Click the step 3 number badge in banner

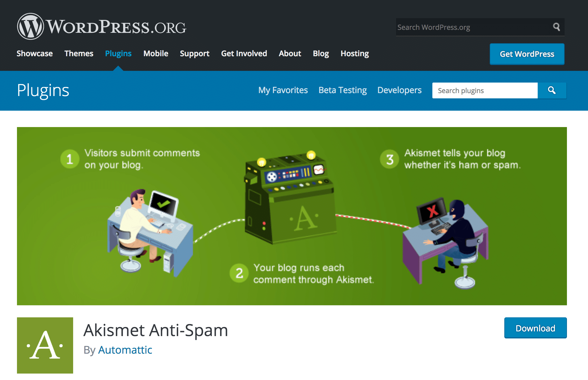coord(389,159)
